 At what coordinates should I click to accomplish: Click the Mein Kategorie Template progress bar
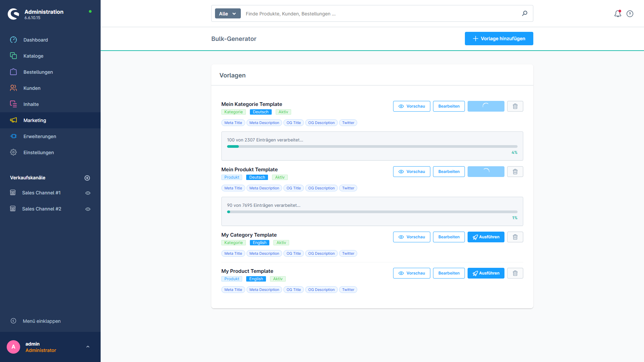(x=372, y=146)
